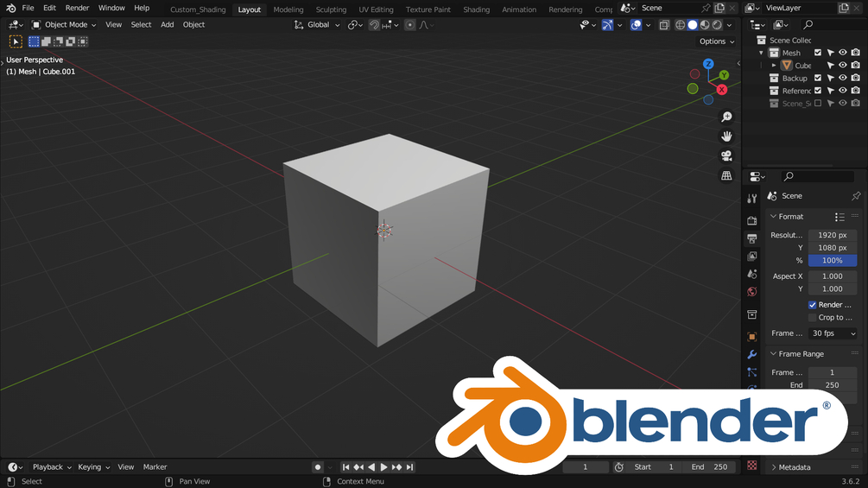Switch to UV Editing workspace tab
Viewport: 868px width, 488px height.
376,10
